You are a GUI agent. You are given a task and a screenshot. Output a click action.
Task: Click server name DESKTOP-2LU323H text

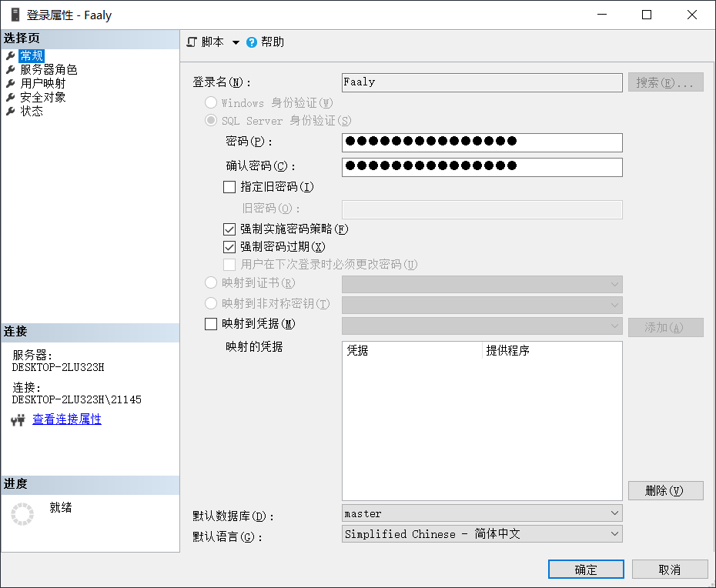click(x=58, y=367)
